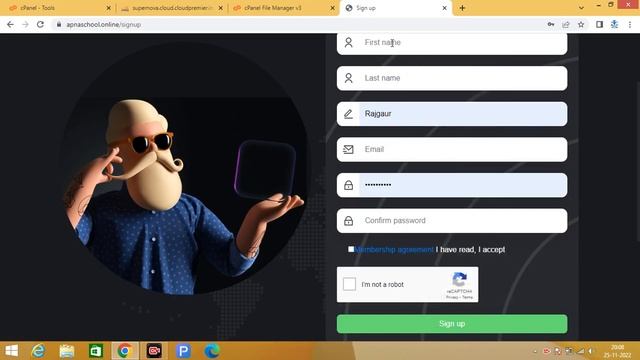Open the Chrome three-dot menu
640x360 pixels.
[630, 24]
